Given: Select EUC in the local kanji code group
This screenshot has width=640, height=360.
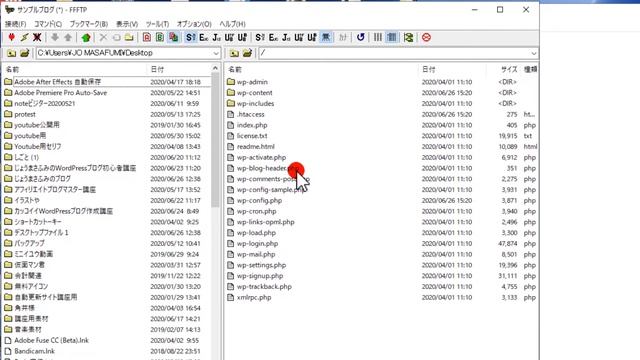Looking at the screenshot, I should pos(204,38).
